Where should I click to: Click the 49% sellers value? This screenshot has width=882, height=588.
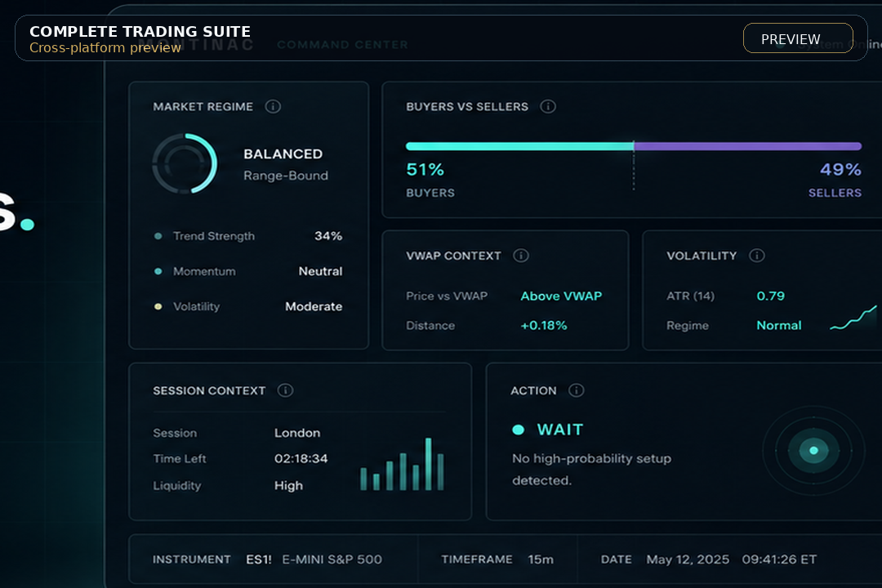coord(840,169)
